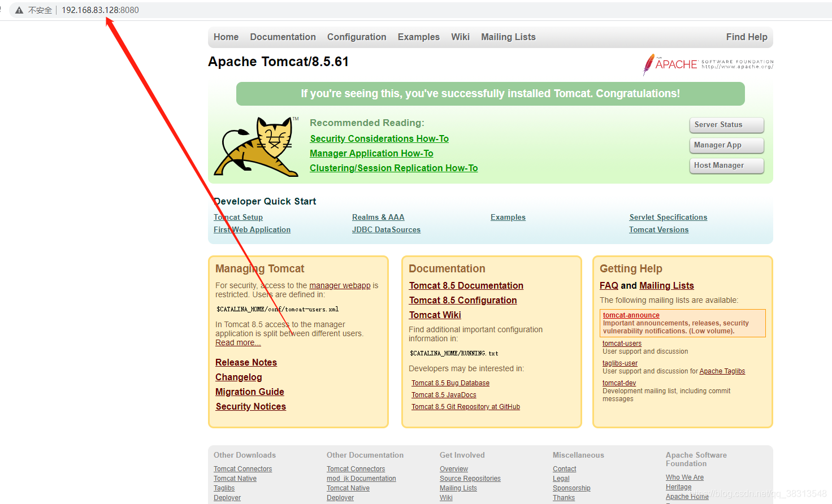
Task: Open Realms & AAA link
Action: tap(378, 218)
